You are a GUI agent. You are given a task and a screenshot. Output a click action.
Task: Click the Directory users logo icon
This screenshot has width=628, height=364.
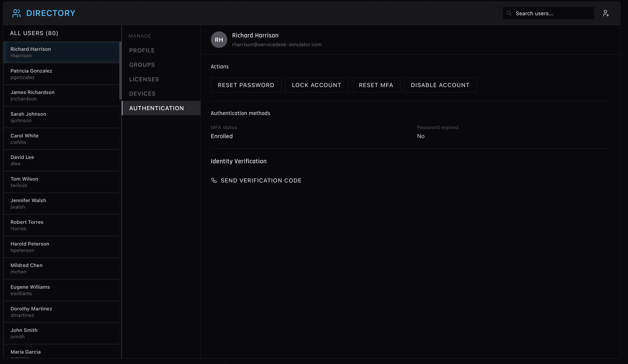(x=16, y=13)
